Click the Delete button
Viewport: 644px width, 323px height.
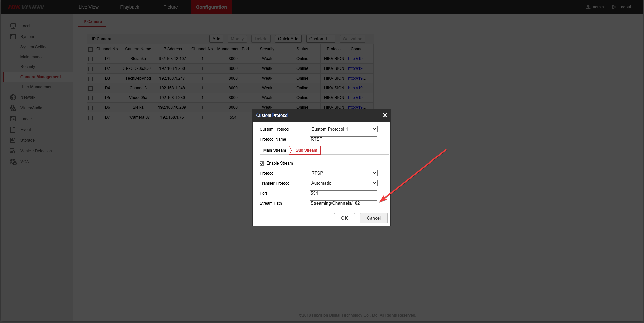[x=261, y=39]
